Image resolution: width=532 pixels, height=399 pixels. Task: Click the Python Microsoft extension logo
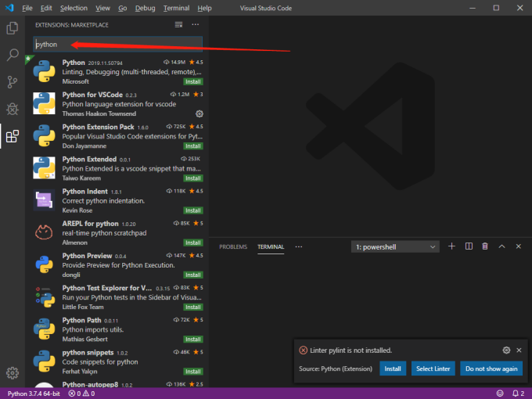pos(44,71)
